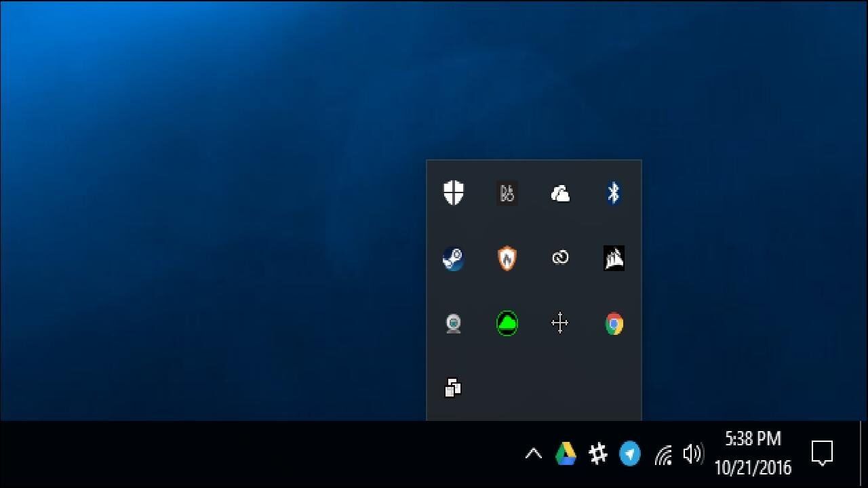This screenshot has width=868, height=488.
Task: Click the orange flame shield tray icon
Action: (507, 258)
